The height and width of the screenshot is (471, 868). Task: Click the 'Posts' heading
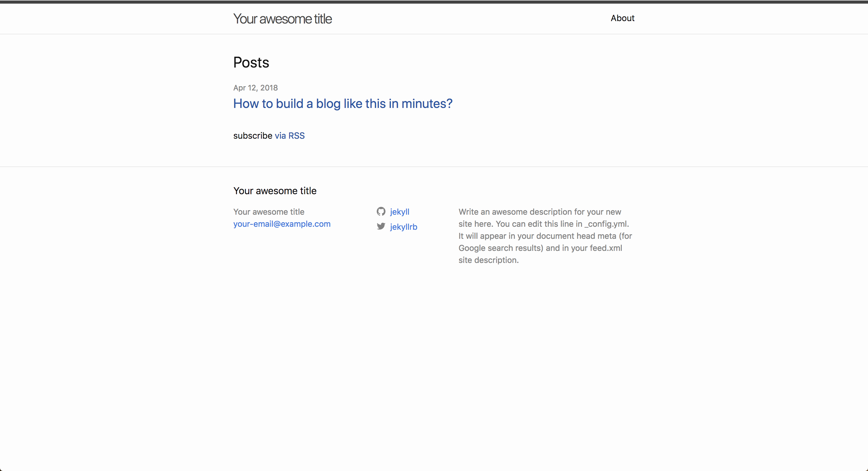pos(251,62)
